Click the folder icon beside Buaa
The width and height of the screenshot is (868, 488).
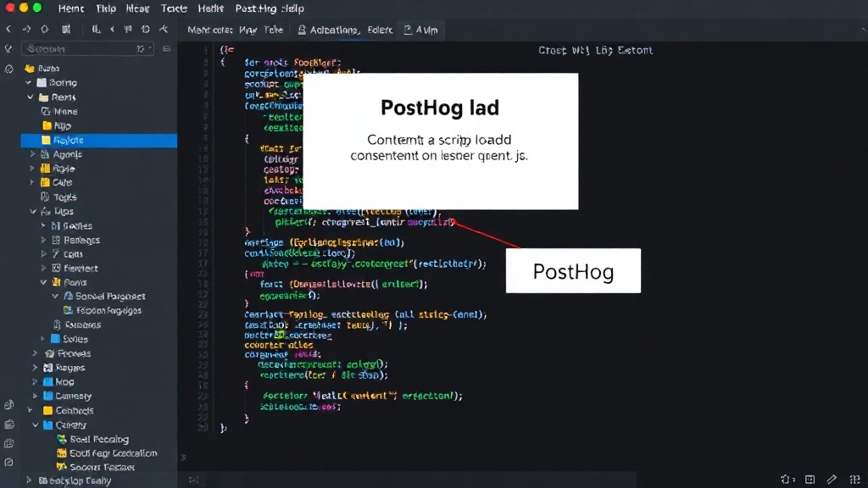click(x=30, y=69)
